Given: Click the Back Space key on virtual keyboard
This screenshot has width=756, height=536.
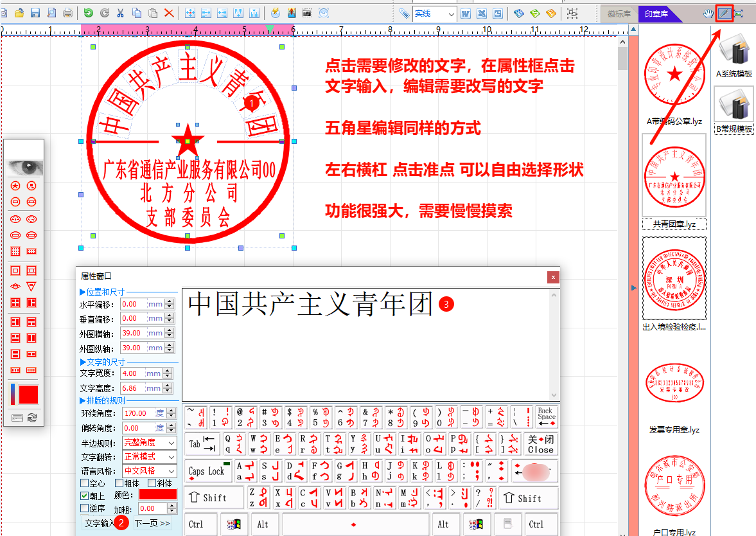Looking at the screenshot, I should pyautogui.click(x=546, y=417).
